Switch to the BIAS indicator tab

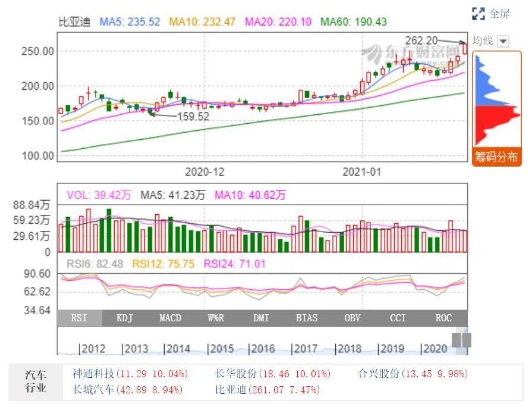(307, 318)
